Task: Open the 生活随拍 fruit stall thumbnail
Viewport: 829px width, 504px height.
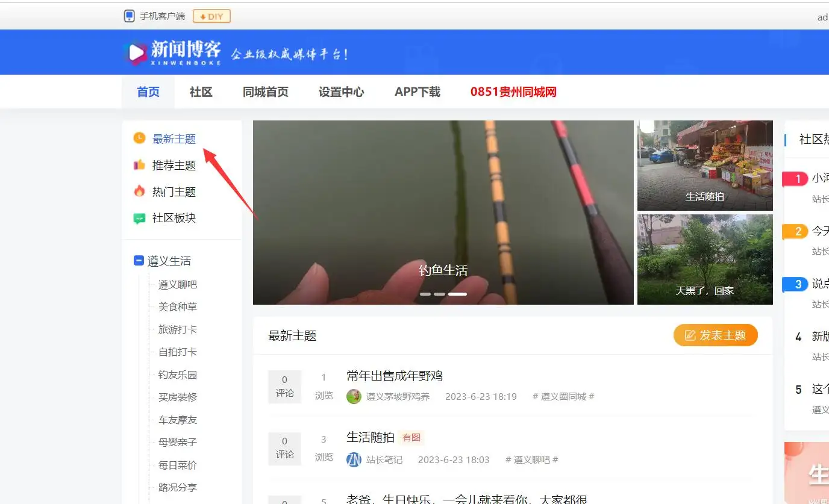Action: click(x=705, y=165)
